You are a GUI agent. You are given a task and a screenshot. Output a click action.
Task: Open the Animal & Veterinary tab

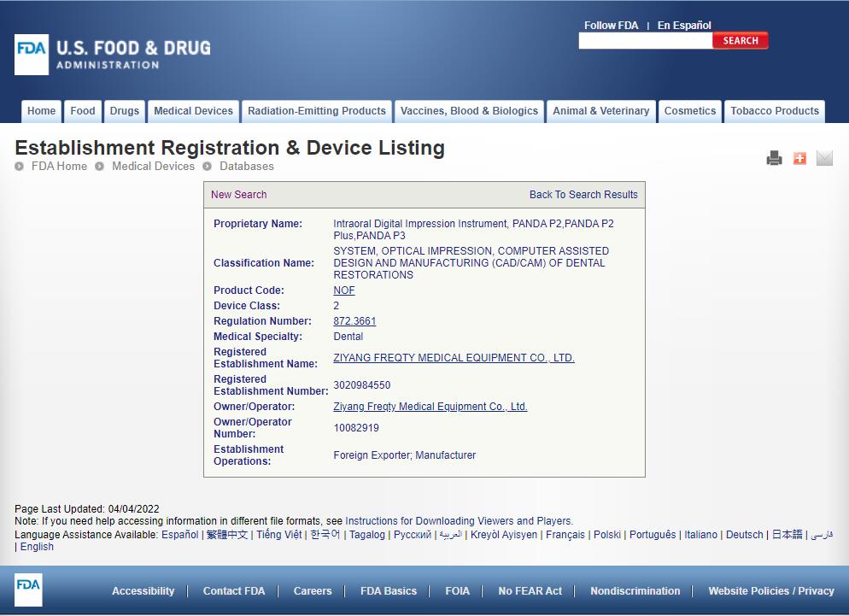(x=601, y=111)
